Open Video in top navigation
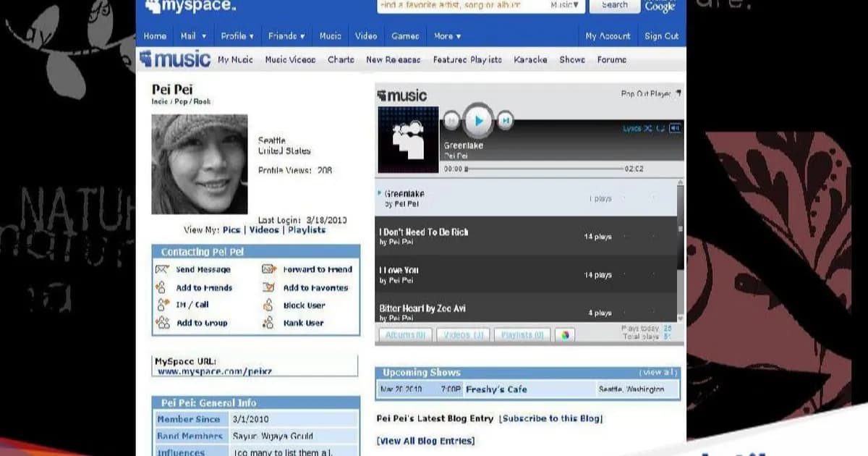 (366, 35)
